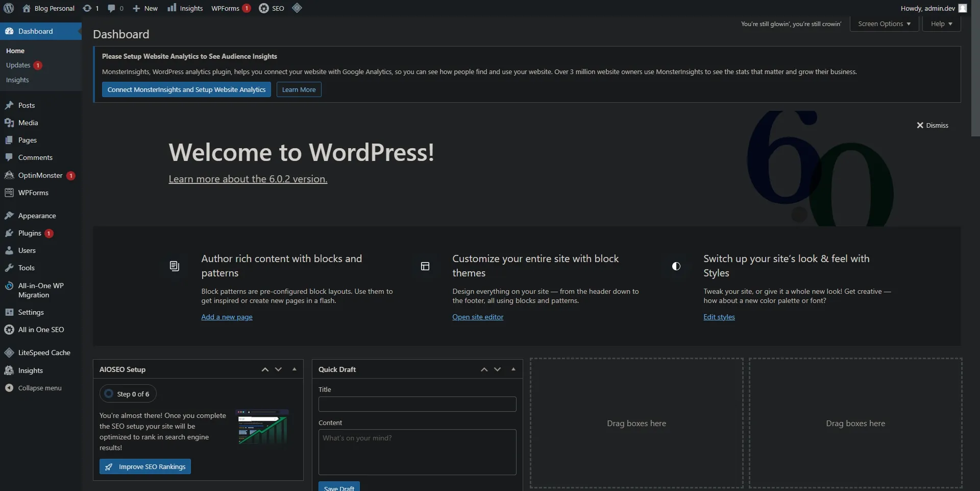Viewport: 980px width, 491px height.
Task: Focus the What's on your mind content box
Action: coord(417,452)
